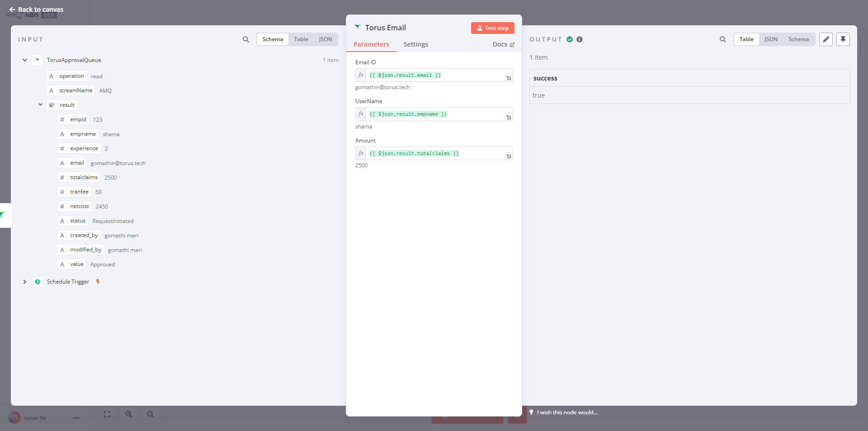Pin the output data with pin icon
The image size is (868, 431).
point(843,39)
